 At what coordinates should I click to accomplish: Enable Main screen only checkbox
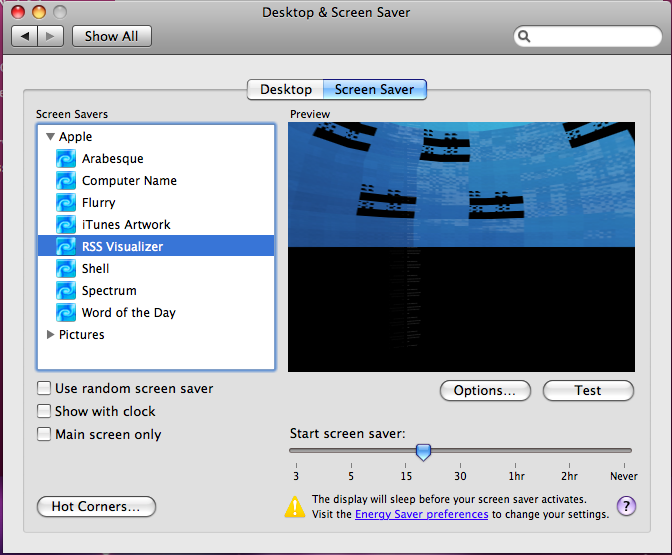(44, 434)
